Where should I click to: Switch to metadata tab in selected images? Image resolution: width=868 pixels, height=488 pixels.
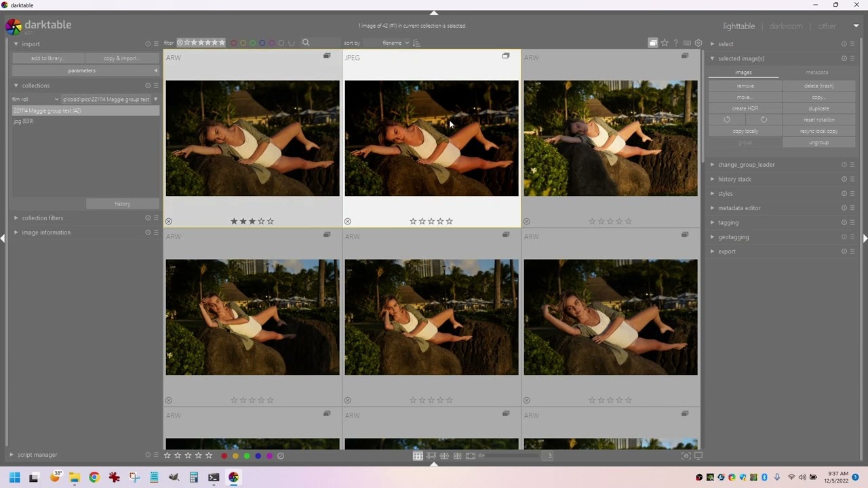click(816, 73)
